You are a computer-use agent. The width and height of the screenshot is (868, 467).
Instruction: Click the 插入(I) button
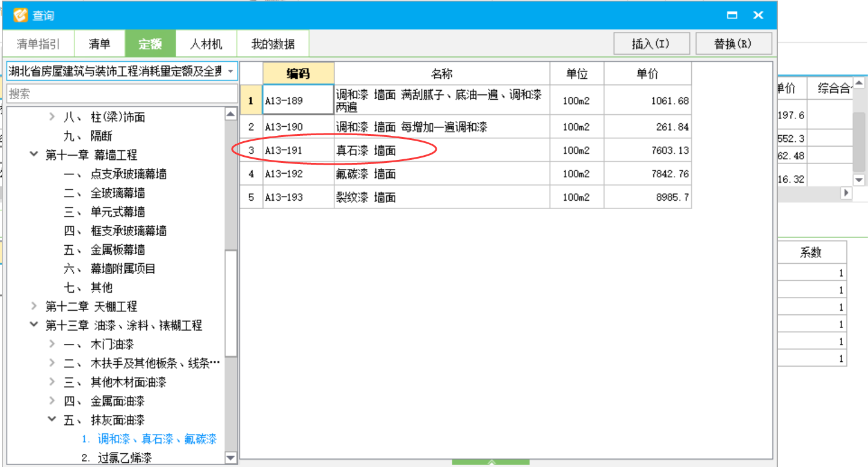pos(651,44)
